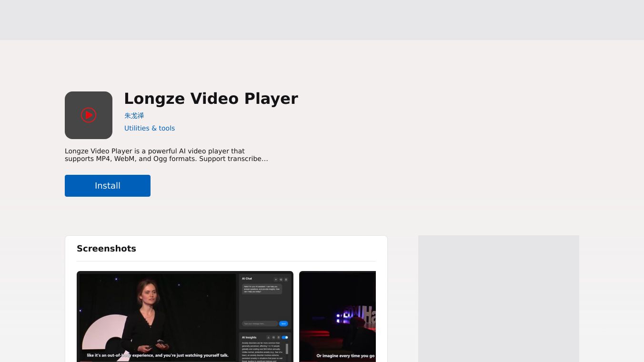Click the "Longze Video Player" title heading
The width and height of the screenshot is (644, 362).
pos(211,99)
